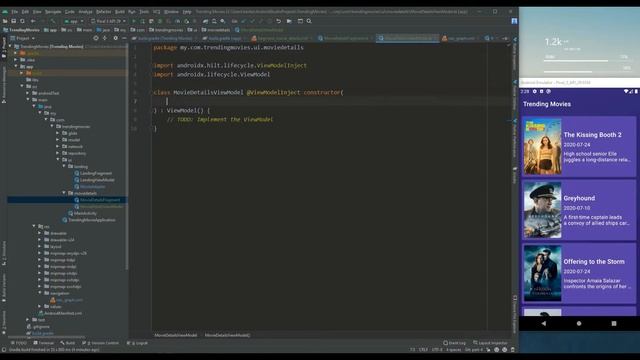Tap the Greyhound movie poster thumbnail

click(542, 210)
